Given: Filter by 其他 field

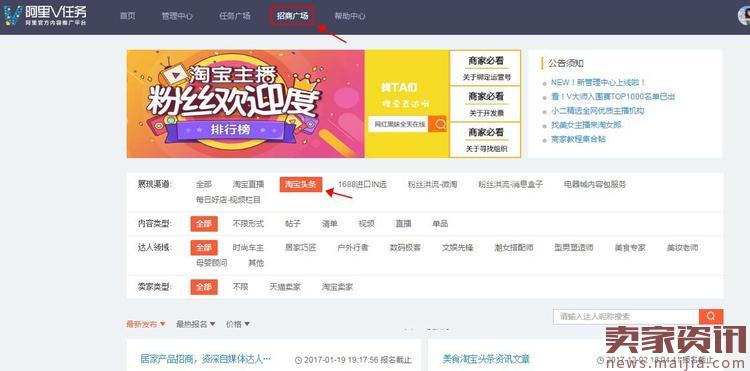Looking at the screenshot, I should 256,263.
